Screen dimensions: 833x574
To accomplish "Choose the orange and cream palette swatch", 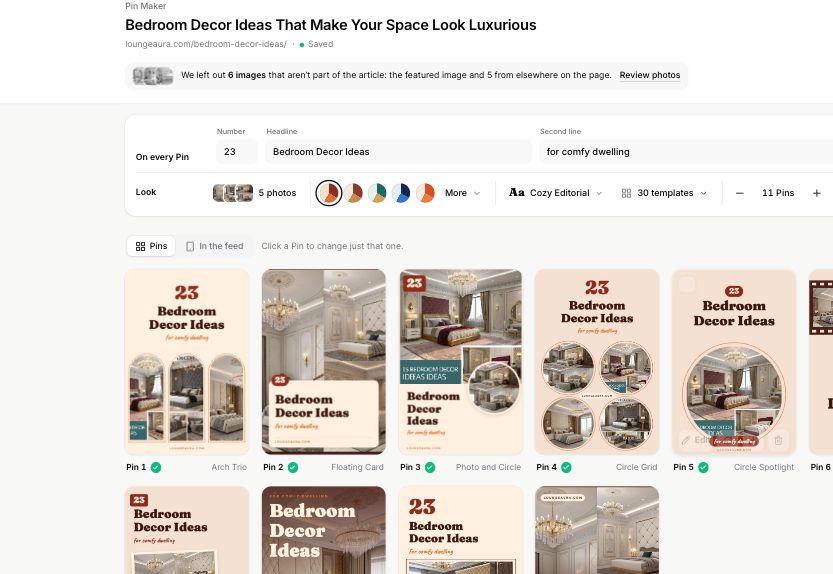I will click(x=425, y=193).
